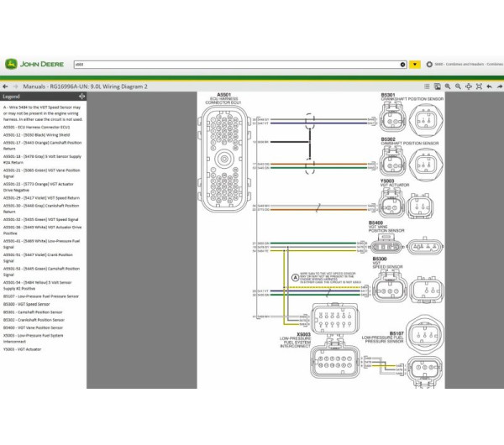Screen dimensions: 504x445
Task: Go back with the left arrow
Action: point(6,86)
